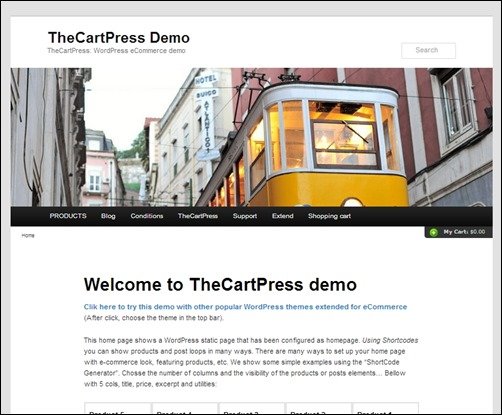Click TheCartPress Demo site title
The height and width of the screenshot is (415, 502).
(x=119, y=38)
